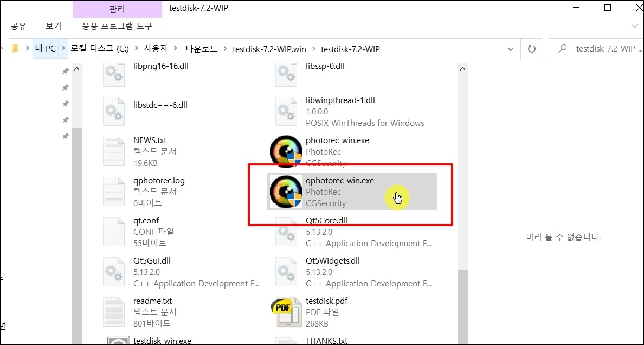Click the photorec_win.exe file name
The image size is (644, 345).
[x=337, y=140]
